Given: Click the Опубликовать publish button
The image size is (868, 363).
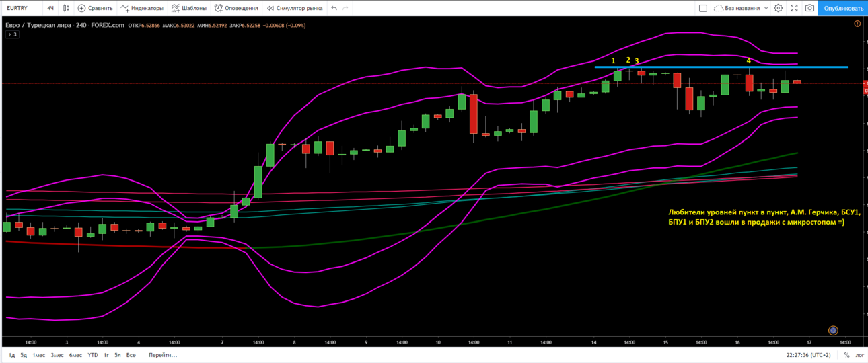Looking at the screenshot, I should tap(843, 8).
